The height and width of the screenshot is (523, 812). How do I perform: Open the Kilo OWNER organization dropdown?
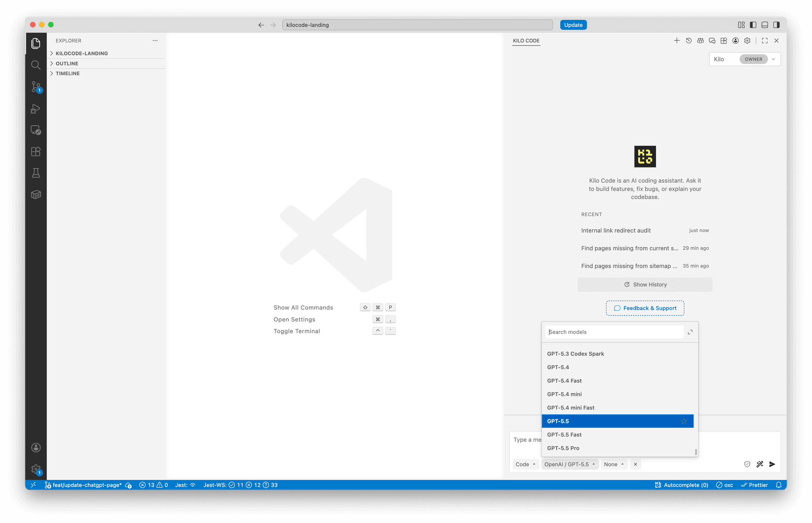coord(745,59)
